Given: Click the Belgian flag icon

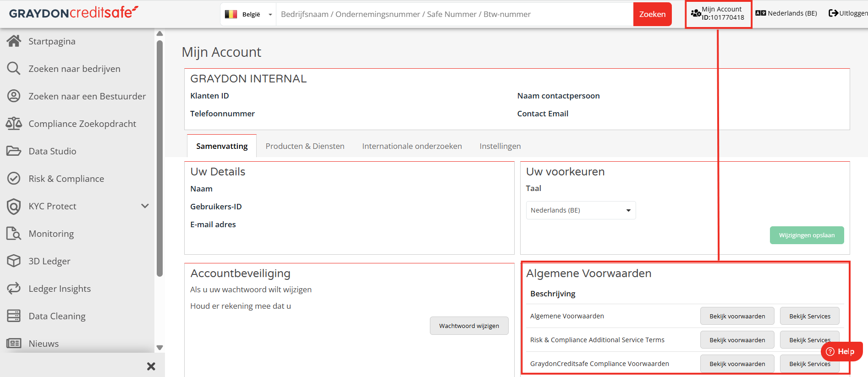Looking at the screenshot, I should pos(231,14).
